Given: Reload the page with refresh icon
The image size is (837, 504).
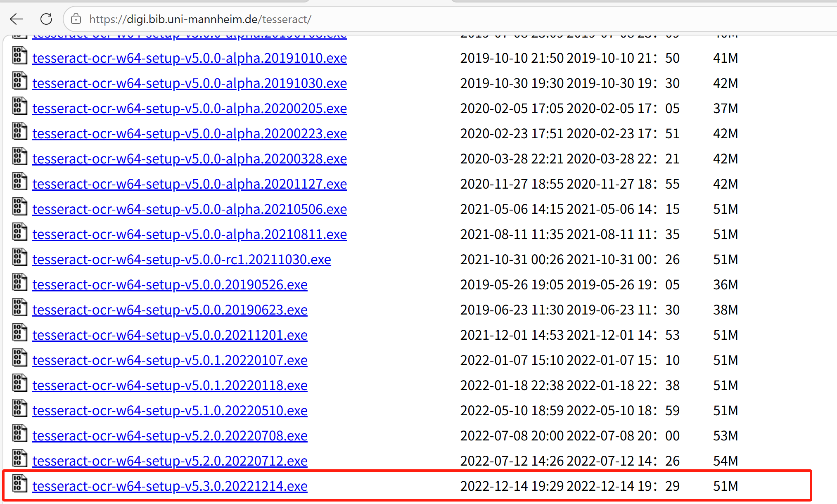Looking at the screenshot, I should (x=46, y=19).
